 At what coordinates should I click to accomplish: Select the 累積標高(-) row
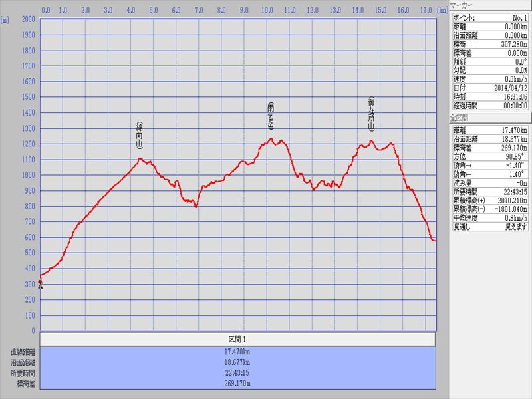coord(490,208)
